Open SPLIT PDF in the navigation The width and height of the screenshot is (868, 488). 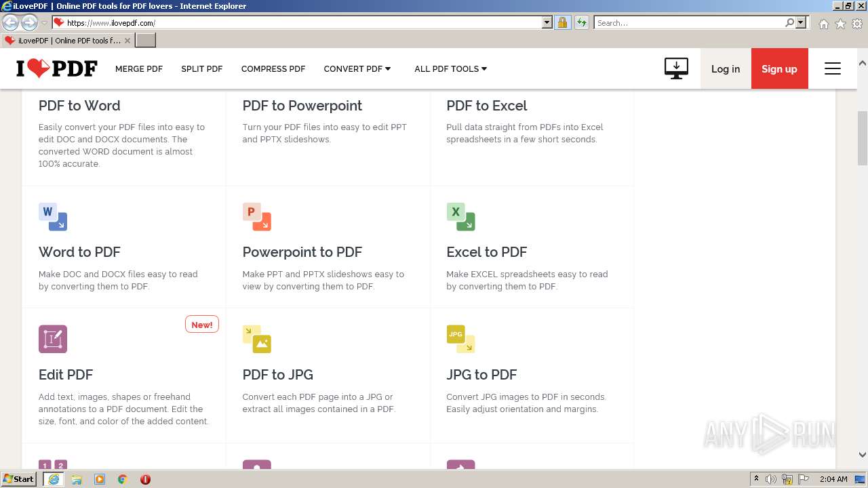(202, 68)
